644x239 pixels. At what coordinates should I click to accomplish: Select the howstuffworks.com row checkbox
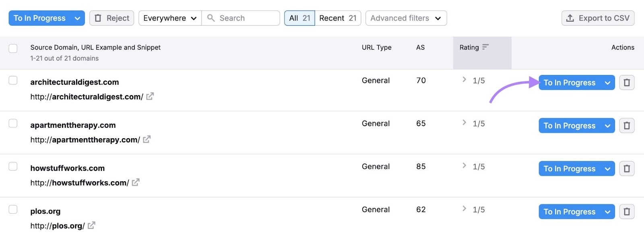[13, 166]
